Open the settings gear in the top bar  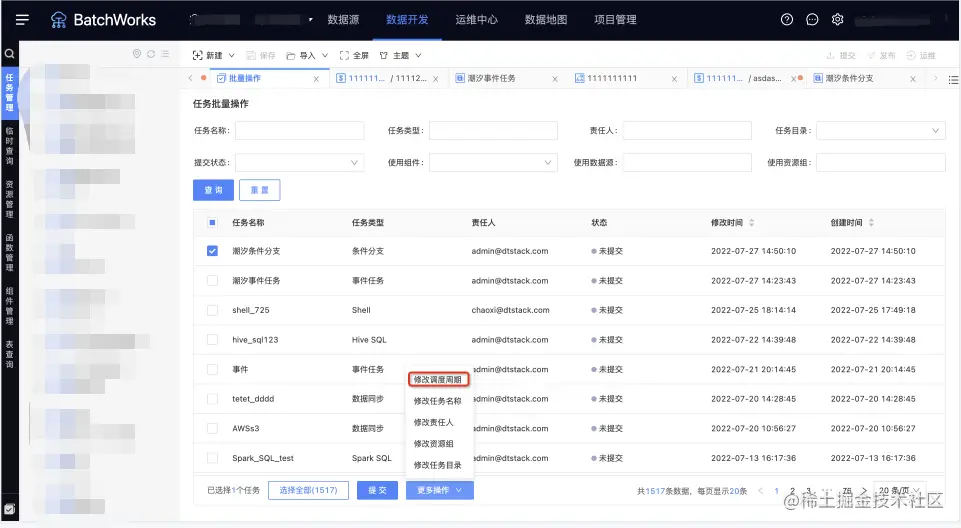click(x=837, y=20)
